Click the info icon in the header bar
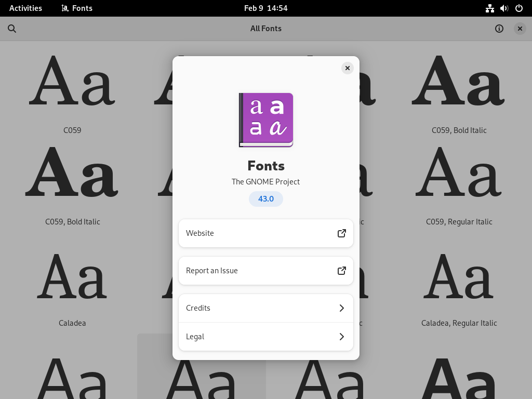 click(499, 29)
